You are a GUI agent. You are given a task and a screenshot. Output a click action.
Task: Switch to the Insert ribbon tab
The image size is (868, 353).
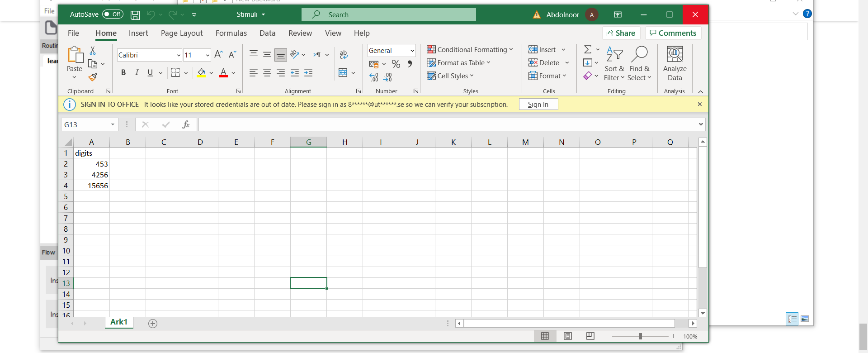138,33
